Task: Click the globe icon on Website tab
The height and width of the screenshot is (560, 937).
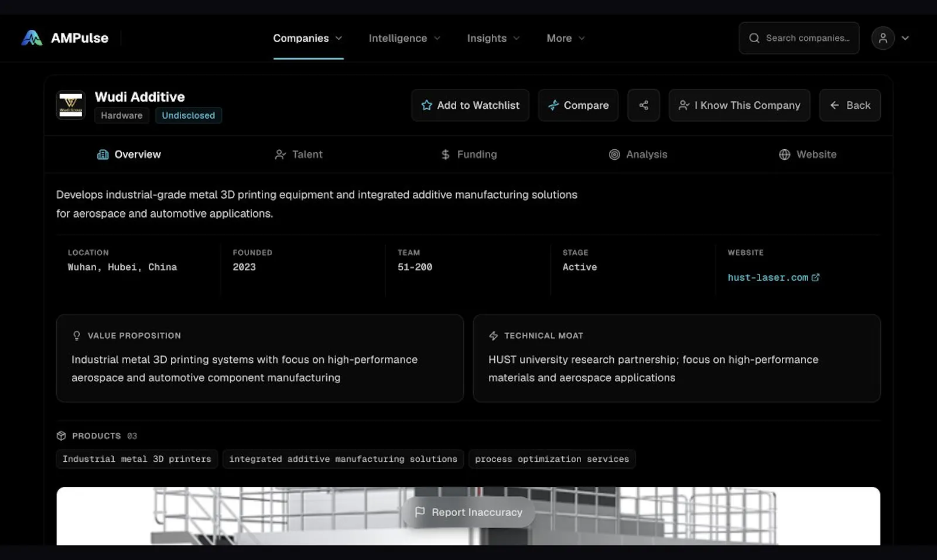Action: coord(785,154)
